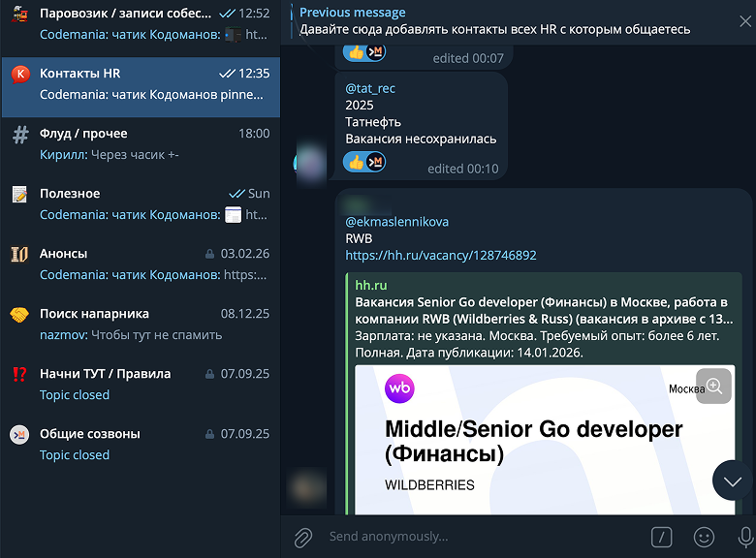Open the Начни ТУТ / Правила topic
This screenshot has width=756, height=558.
[141, 385]
